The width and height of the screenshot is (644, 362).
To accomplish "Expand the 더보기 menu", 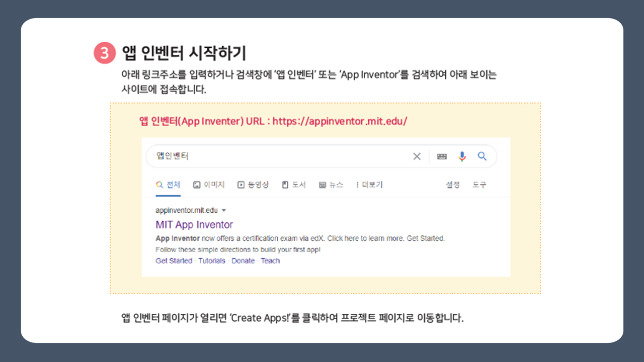I will [369, 185].
